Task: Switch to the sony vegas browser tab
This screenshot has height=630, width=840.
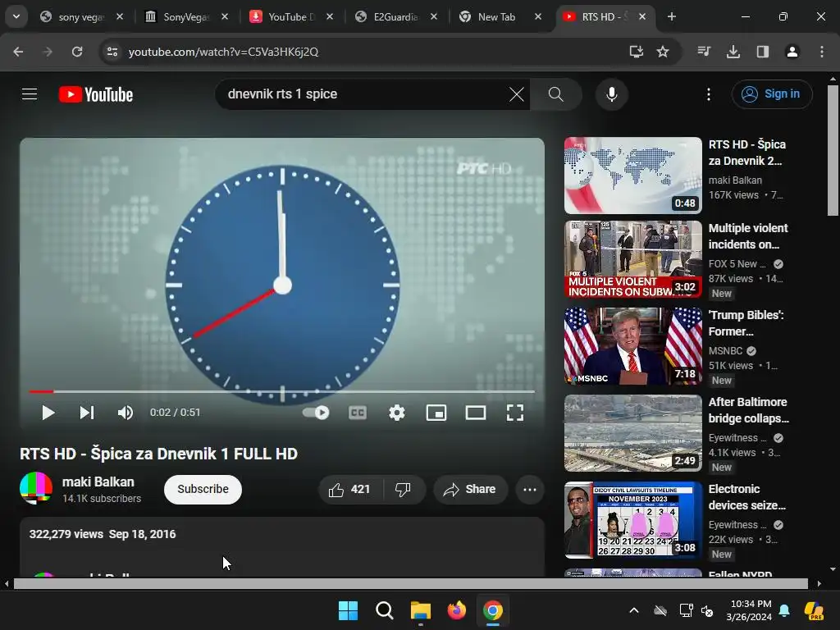Action: pos(80,17)
